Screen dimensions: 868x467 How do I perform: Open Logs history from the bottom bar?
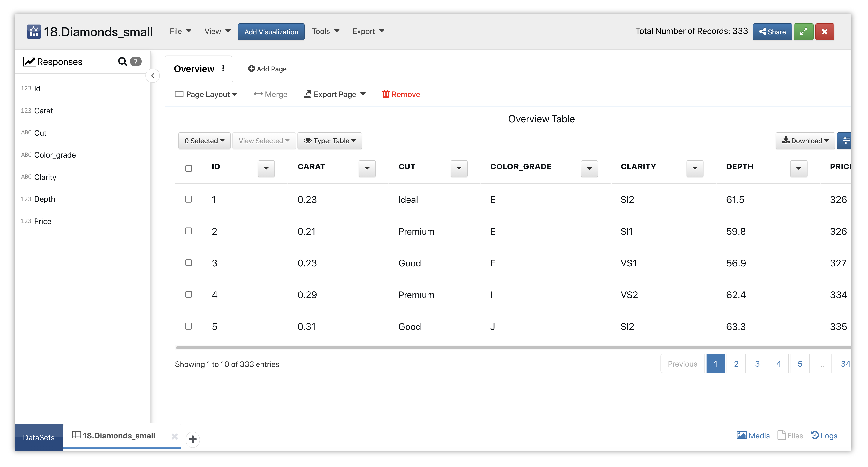[x=824, y=435]
